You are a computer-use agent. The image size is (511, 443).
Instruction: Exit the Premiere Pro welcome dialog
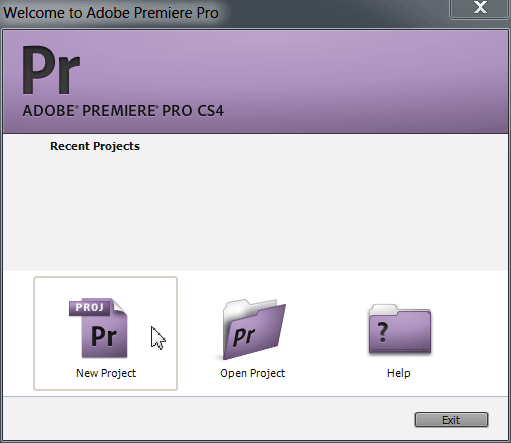pos(451,420)
